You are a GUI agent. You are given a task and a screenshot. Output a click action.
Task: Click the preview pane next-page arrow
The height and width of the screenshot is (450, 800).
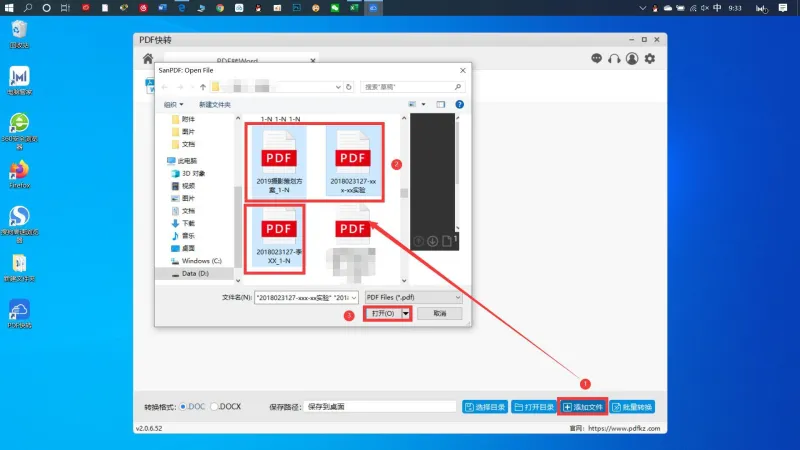tap(433, 241)
